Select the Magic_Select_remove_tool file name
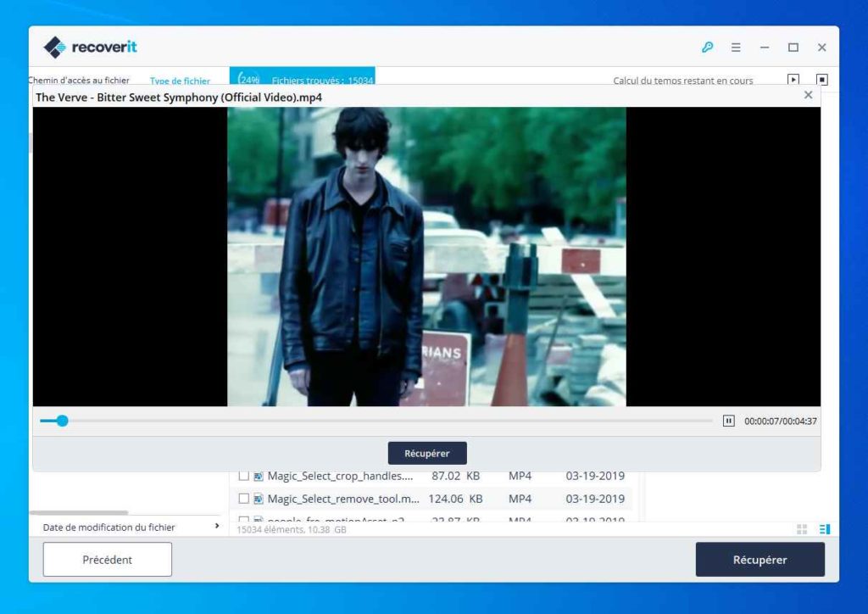The width and height of the screenshot is (868, 614). coord(343,499)
